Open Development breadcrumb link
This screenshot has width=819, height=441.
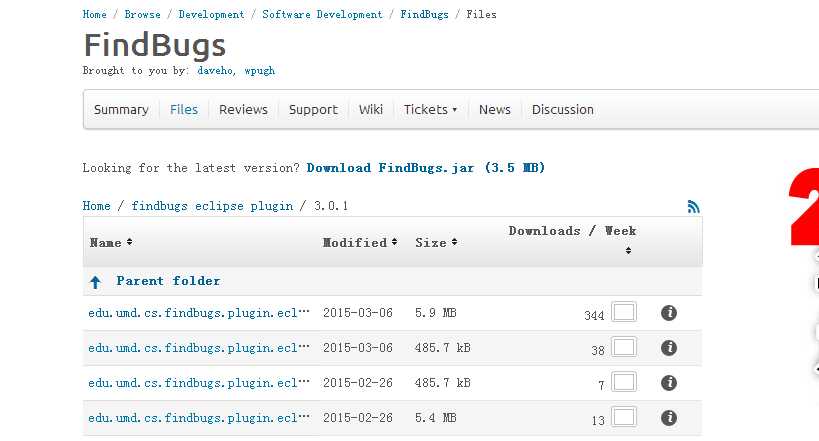coord(212,15)
